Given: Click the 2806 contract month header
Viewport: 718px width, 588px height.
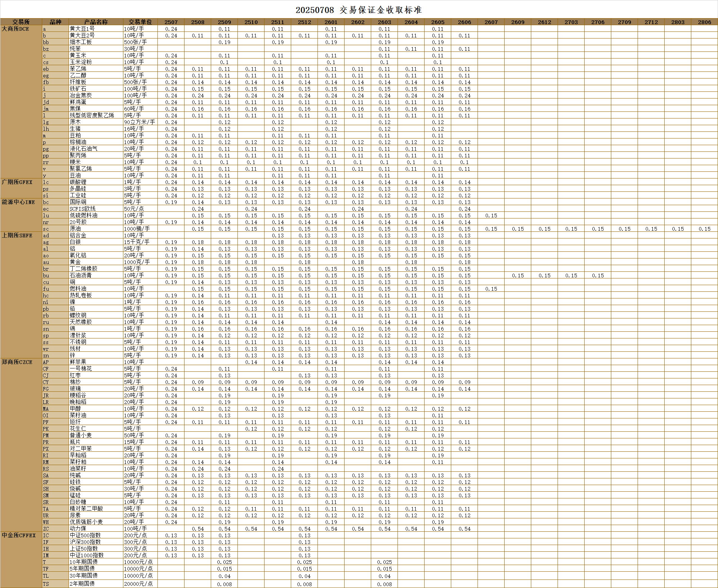Looking at the screenshot, I should (705, 22).
